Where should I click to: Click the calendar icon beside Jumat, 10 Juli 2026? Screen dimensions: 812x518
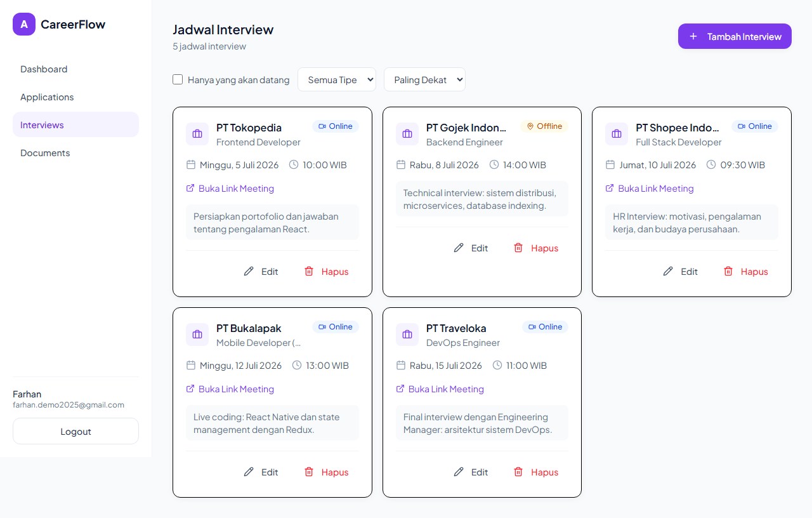pos(610,164)
